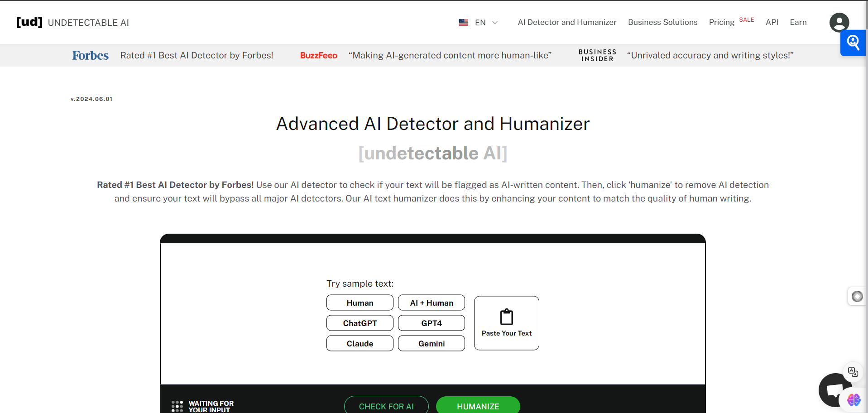Click the translate extension icon
The height and width of the screenshot is (413, 868).
tap(853, 372)
